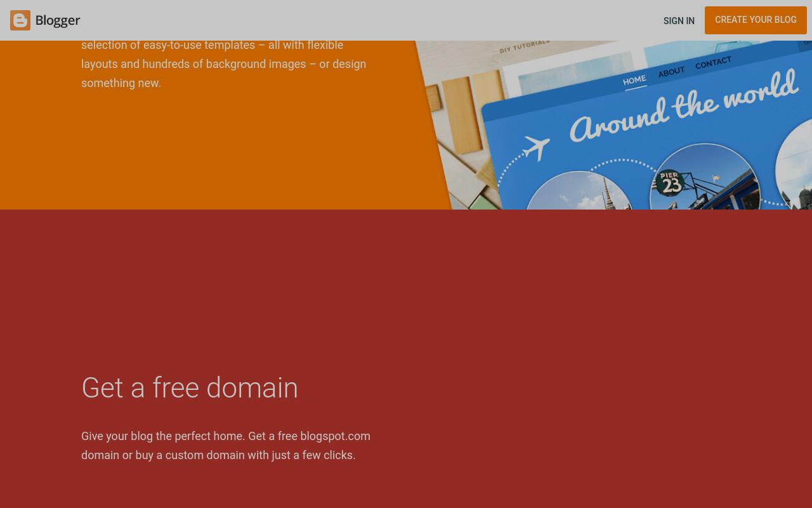Click the free blogspot.com domain paragraph

(x=226, y=446)
